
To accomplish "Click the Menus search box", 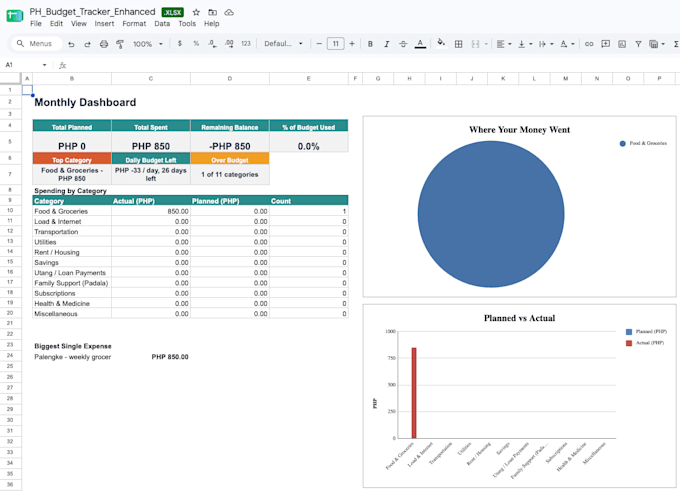I will 36,43.
